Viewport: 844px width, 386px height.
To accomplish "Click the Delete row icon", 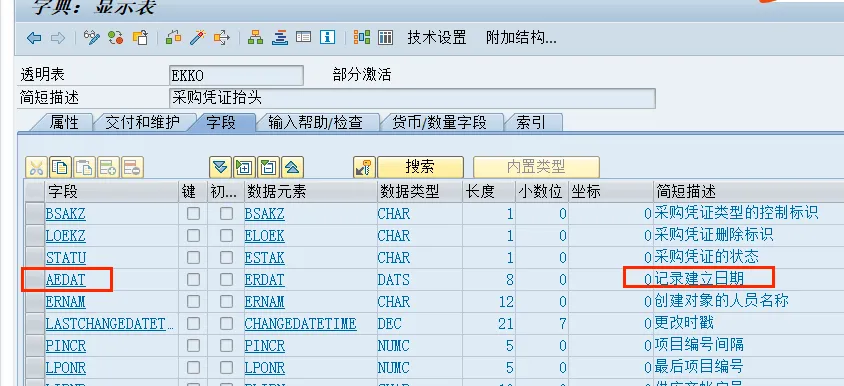I will [132, 168].
